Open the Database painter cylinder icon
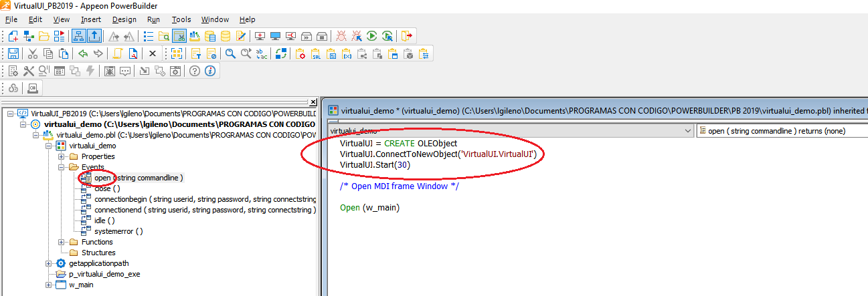868x296 pixels. (226, 36)
